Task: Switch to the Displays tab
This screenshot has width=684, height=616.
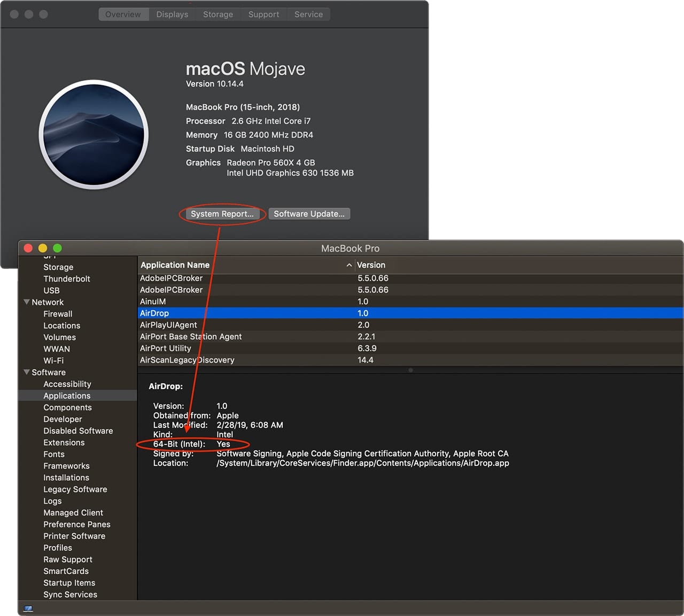Action: (172, 14)
